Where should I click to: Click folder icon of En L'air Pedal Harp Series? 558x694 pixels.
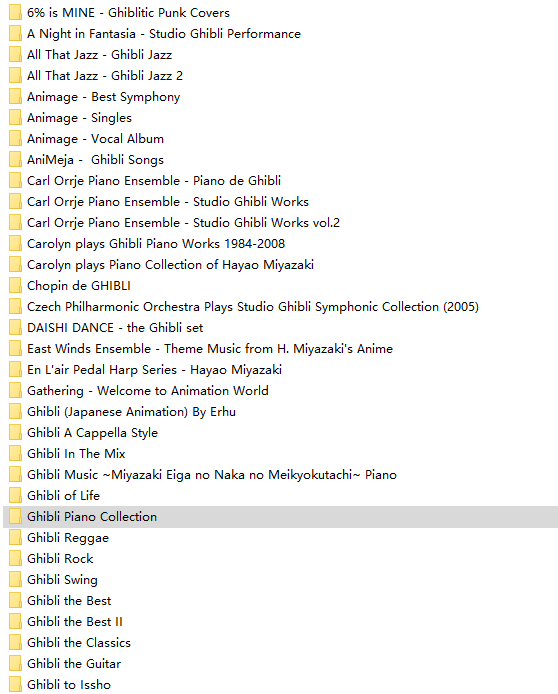click(x=15, y=370)
